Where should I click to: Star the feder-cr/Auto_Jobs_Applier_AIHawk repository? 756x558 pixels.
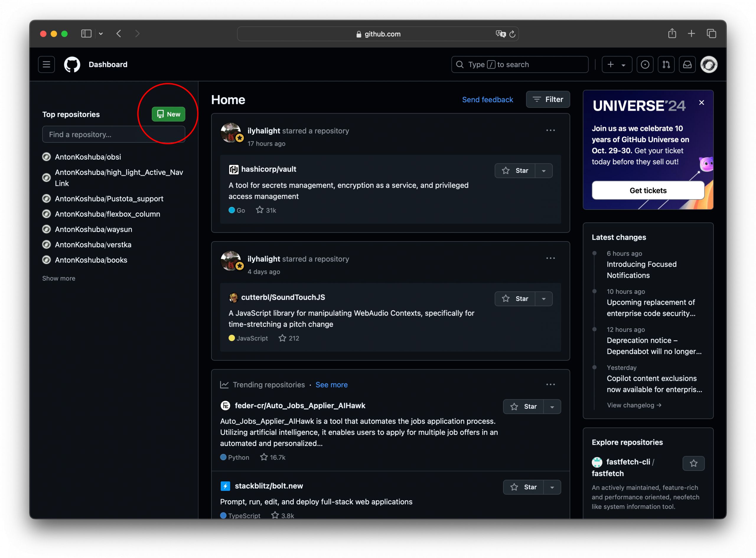click(523, 407)
